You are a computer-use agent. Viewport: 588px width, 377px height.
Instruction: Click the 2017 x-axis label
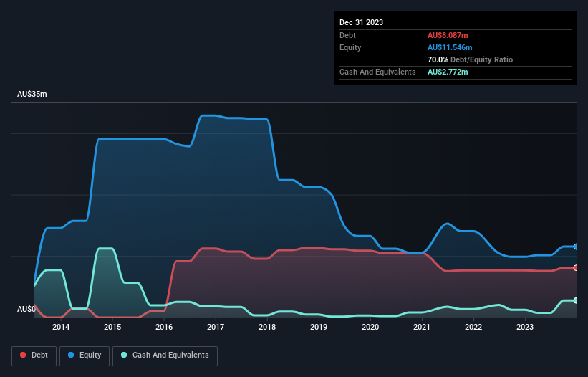[216, 327]
